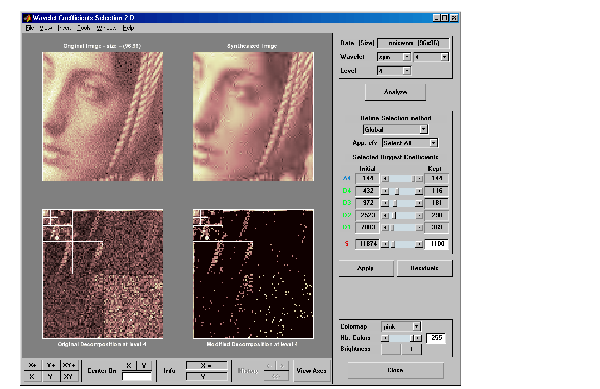This screenshot has height=389, width=600.
Task: Click the left arrow of the D2 slider
Action: point(385,215)
